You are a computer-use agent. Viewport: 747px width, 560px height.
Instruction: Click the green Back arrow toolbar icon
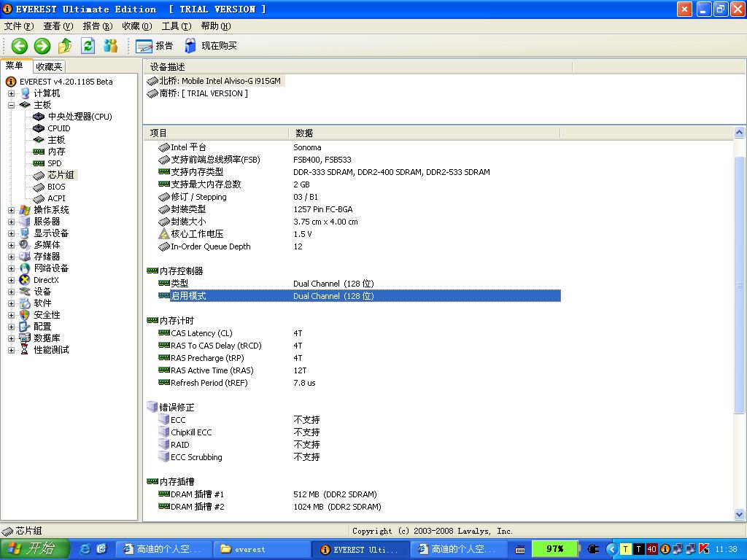[20, 46]
